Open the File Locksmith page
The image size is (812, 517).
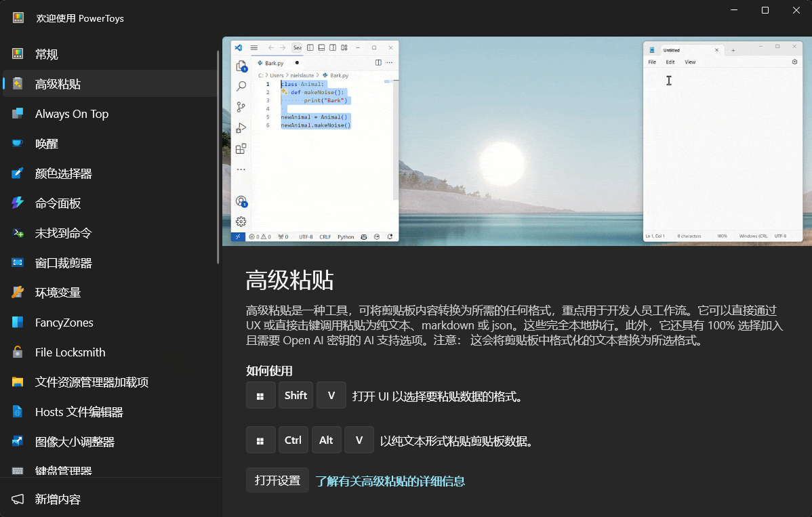pyautogui.click(x=110, y=352)
